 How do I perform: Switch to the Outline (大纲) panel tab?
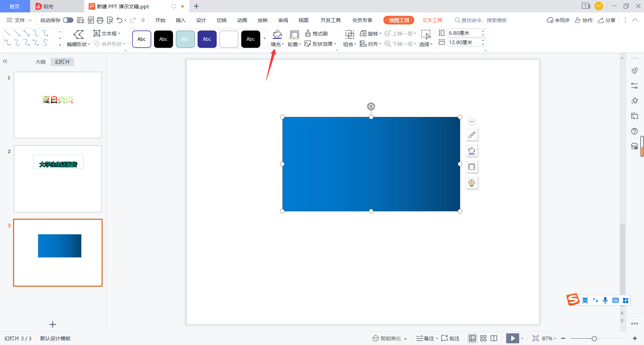tap(41, 62)
